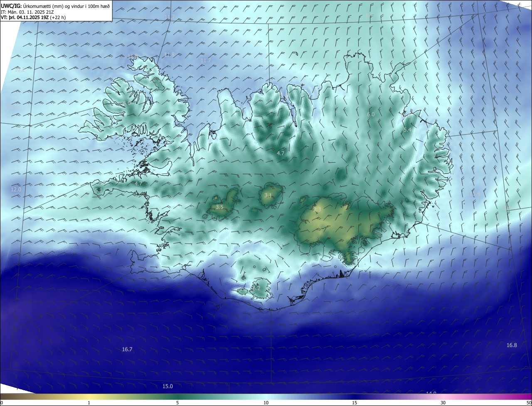This screenshot has height=406, width=532.
Task: Click colorbar tick label 15
Action: coord(355,403)
